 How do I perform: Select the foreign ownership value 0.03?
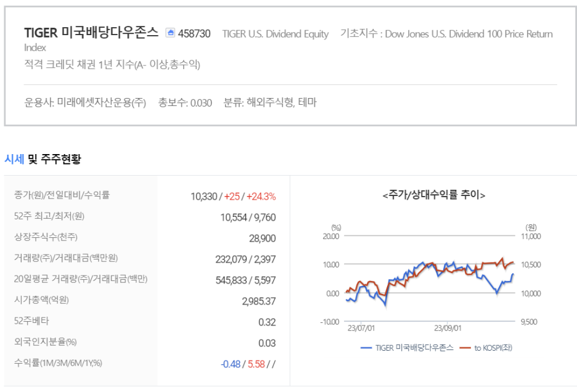pos(267,343)
